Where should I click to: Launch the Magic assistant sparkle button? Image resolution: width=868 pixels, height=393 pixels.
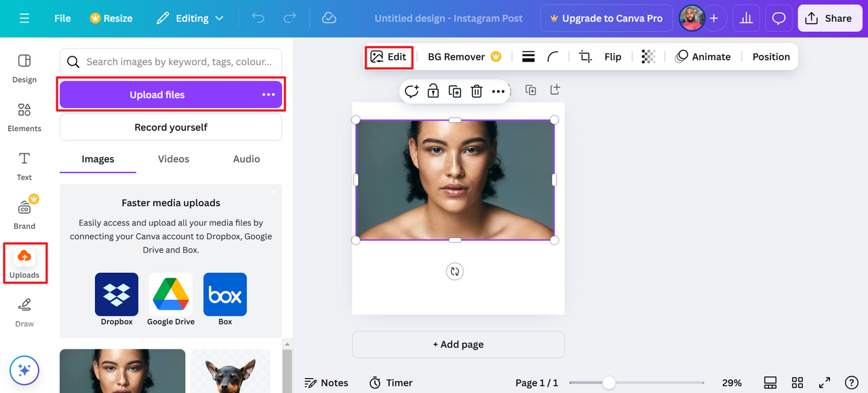(x=24, y=371)
